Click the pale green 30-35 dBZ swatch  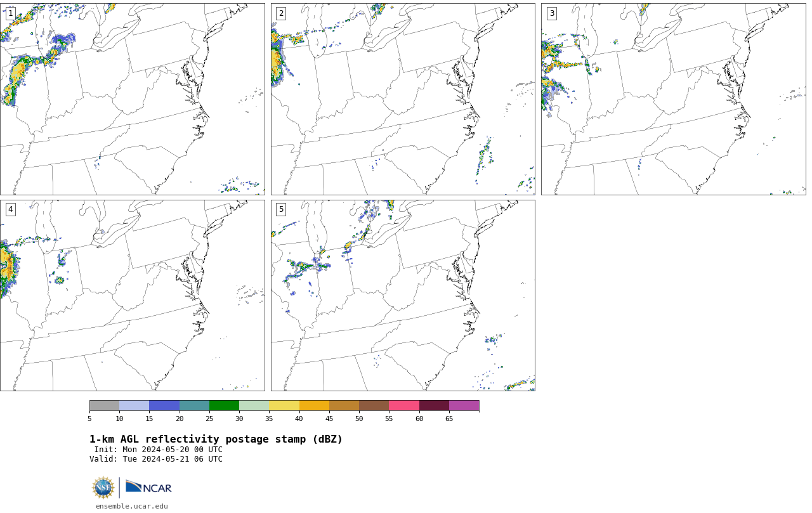(254, 406)
